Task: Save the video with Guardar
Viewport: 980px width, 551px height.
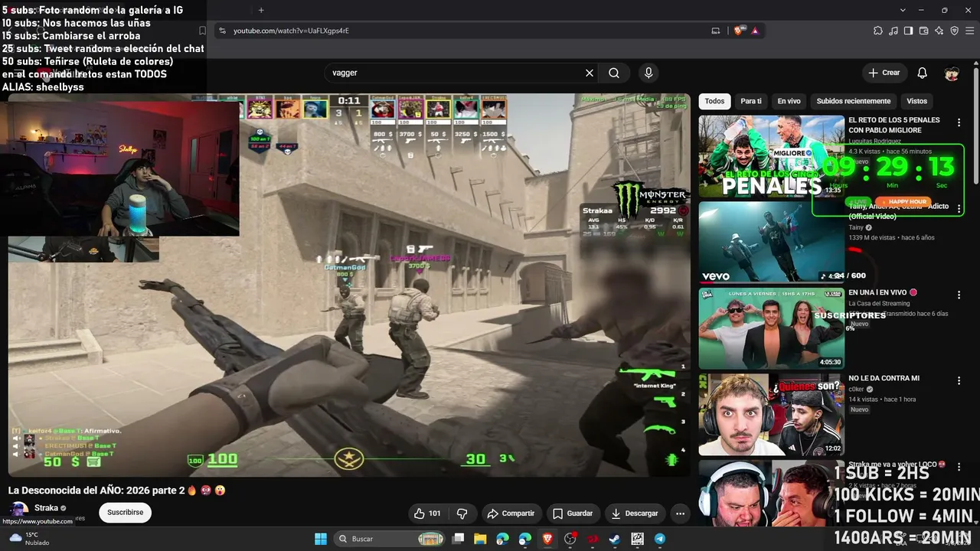Action: 573,514
